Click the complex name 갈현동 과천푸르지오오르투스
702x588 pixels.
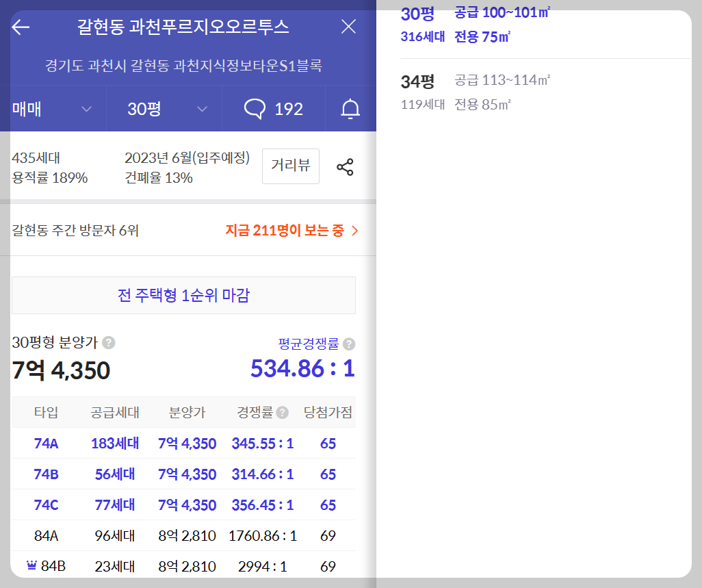point(185,27)
